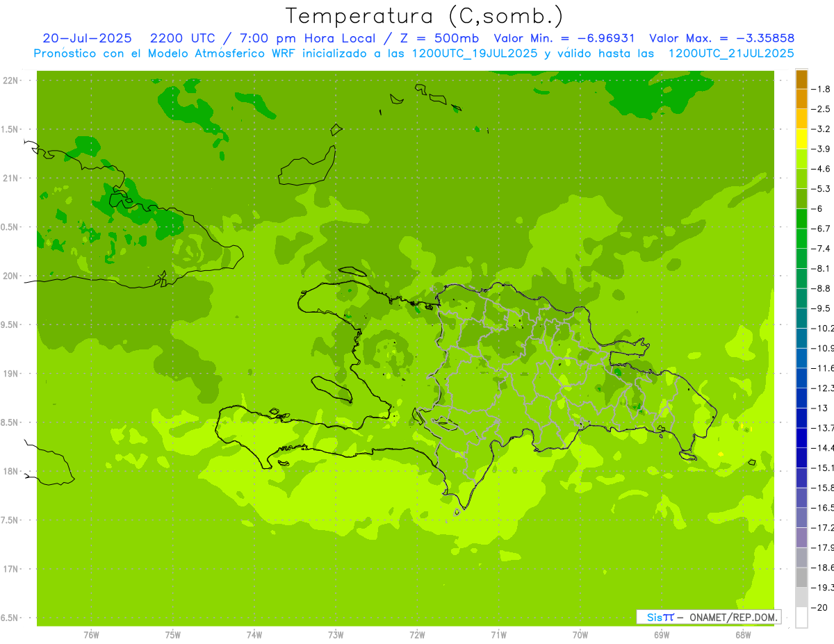Click the 'Valor Max. = -3.35858' text
The image size is (834, 644).
721,38
